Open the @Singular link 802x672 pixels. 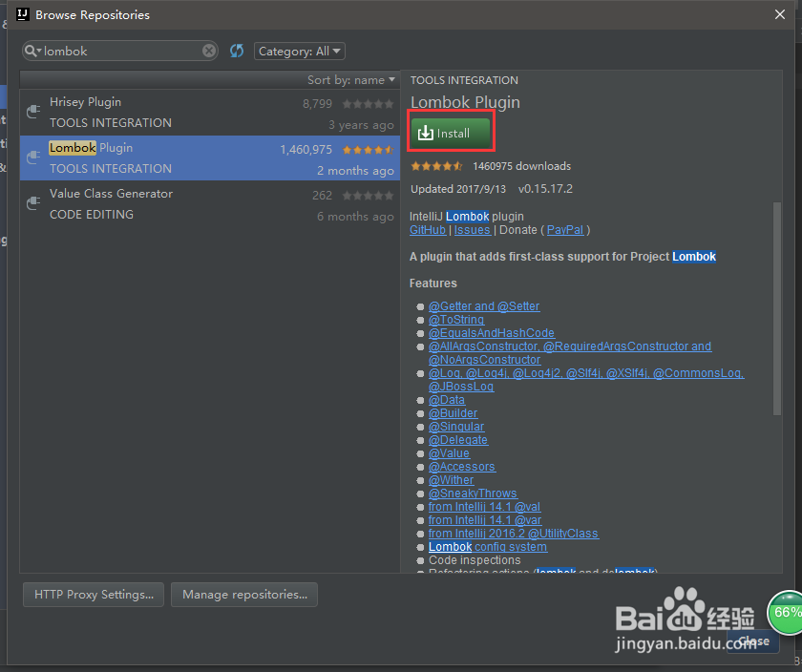pyautogui.click(x=456, y=427)
